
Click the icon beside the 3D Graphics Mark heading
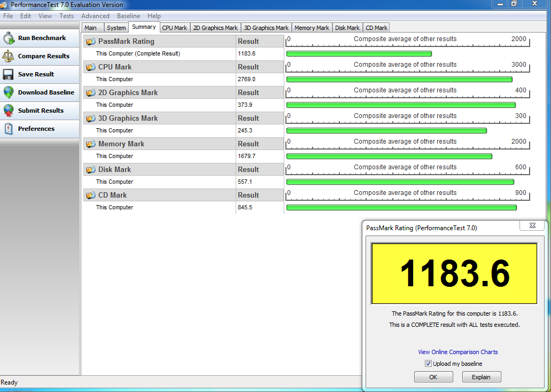[91, 119]
